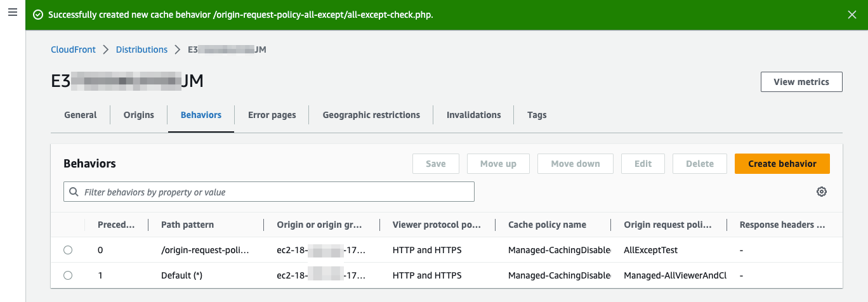Navigate to the CloudFront breadcrumb link
The width and height of the screenshot is (868, 302).
click(73, 49)
